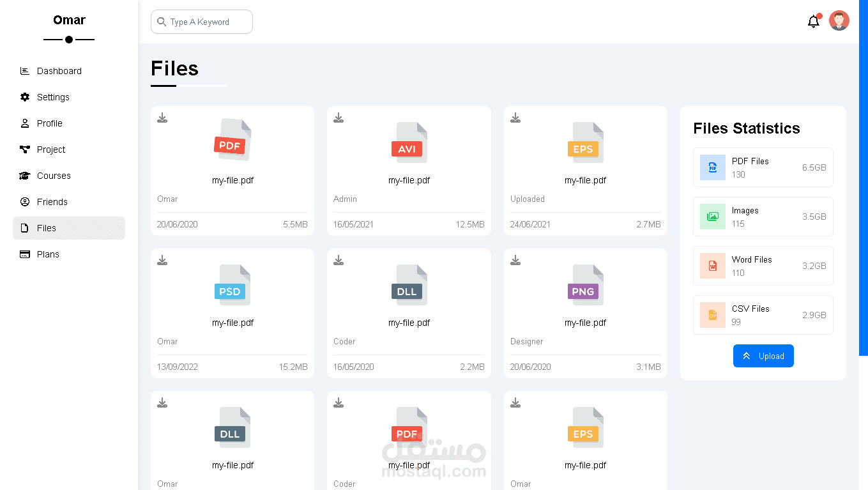Click the Files Statistics heading

point(747,128)
